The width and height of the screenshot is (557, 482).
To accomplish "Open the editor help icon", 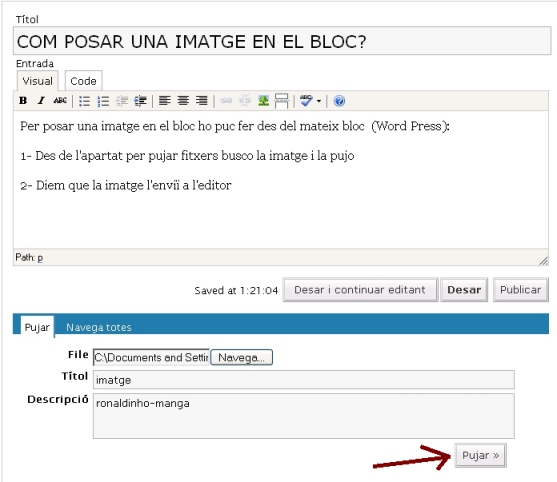I will [339, 101].
